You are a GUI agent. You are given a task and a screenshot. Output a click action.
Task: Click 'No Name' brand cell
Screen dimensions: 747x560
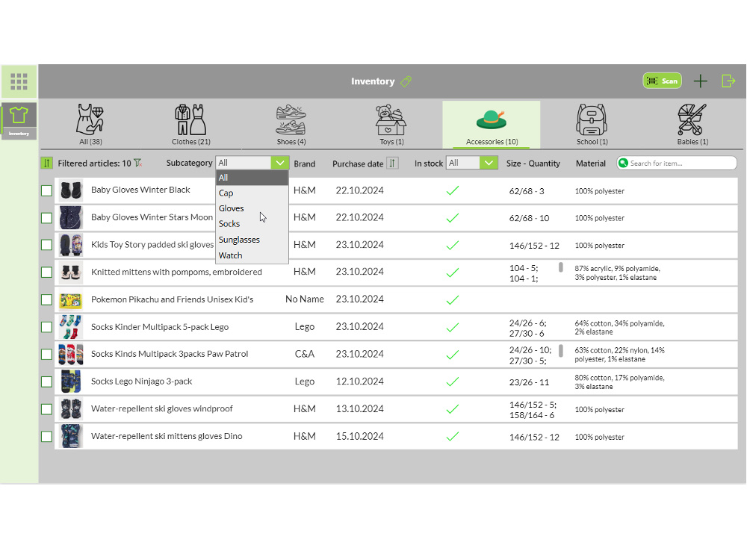click(305, 299)
